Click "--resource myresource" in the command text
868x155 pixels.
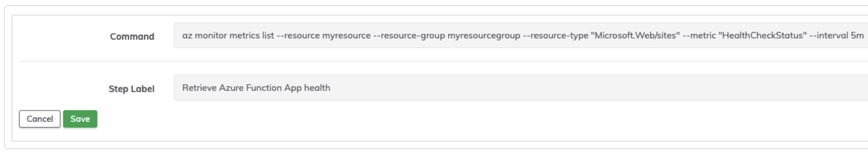coord(323,35)
